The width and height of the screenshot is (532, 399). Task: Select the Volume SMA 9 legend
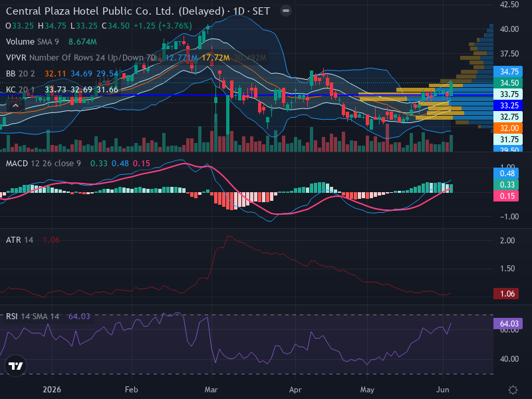[32, 42]
